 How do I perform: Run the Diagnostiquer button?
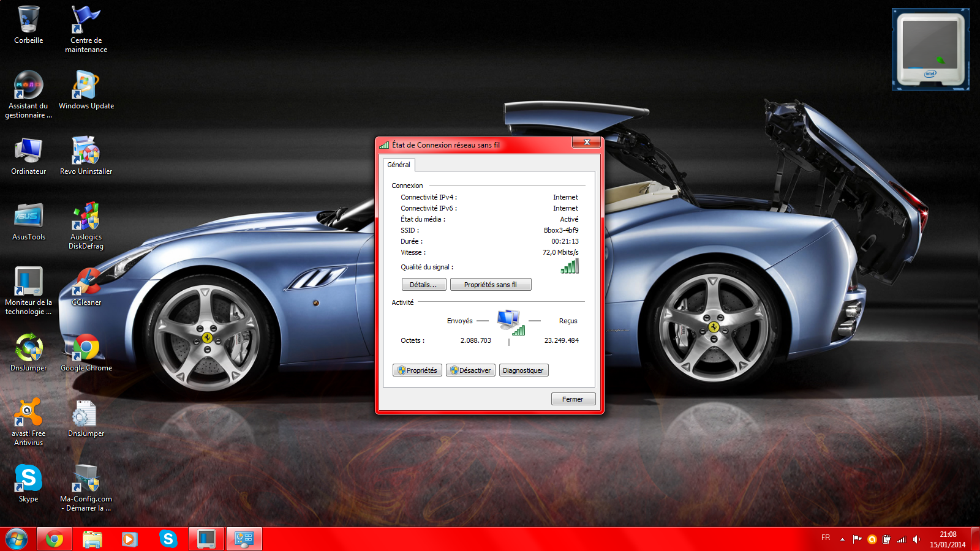click(524, 370)
